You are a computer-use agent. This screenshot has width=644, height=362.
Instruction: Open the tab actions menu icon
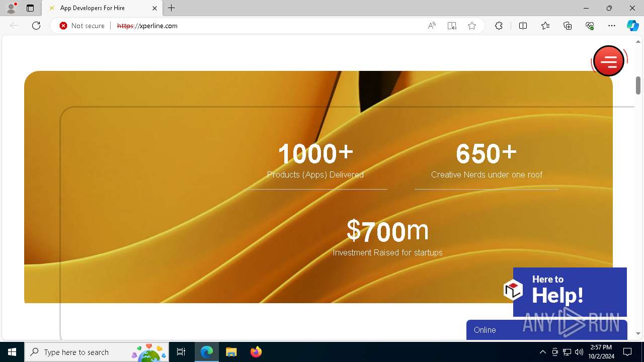coord(30,8)
